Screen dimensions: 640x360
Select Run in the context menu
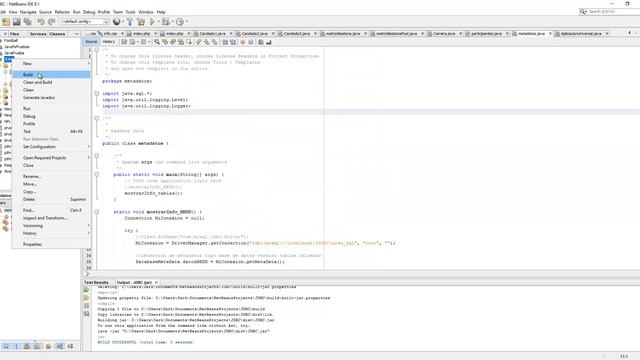point(51,109)
